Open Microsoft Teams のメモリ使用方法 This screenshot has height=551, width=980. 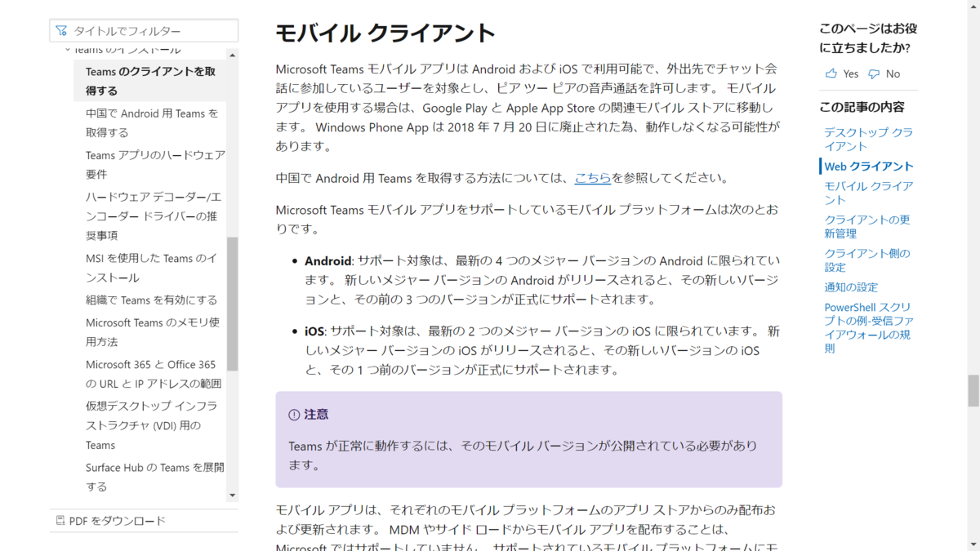click(x=153, y=331)
